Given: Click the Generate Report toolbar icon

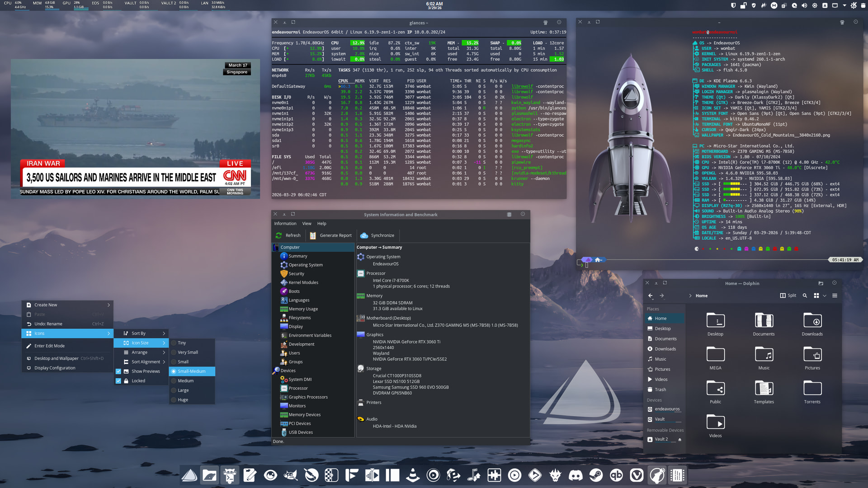Looking at the screenshot, I should click(x=313, y=235).
